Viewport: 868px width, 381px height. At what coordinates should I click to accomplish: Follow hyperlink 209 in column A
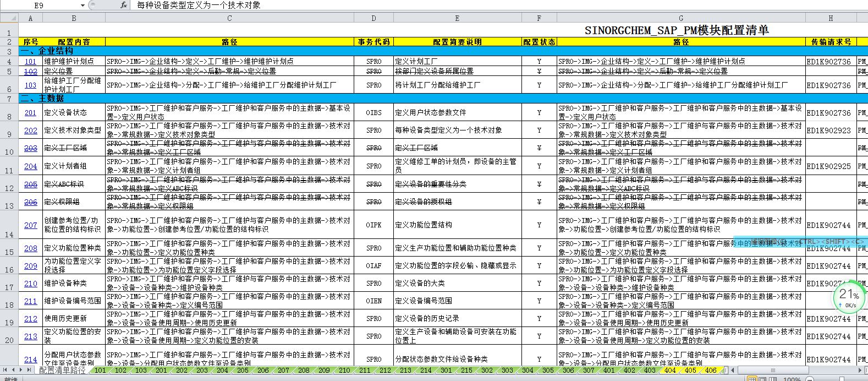(x=30, y=266)
